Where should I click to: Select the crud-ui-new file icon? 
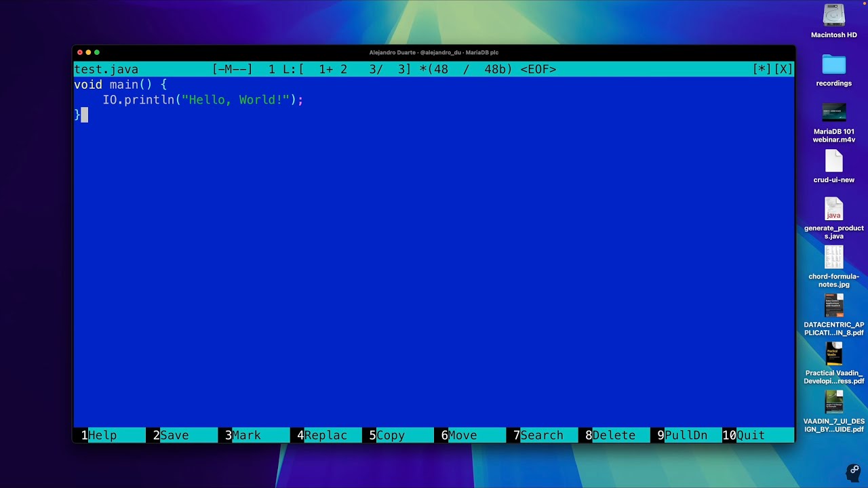click(834, 161)
